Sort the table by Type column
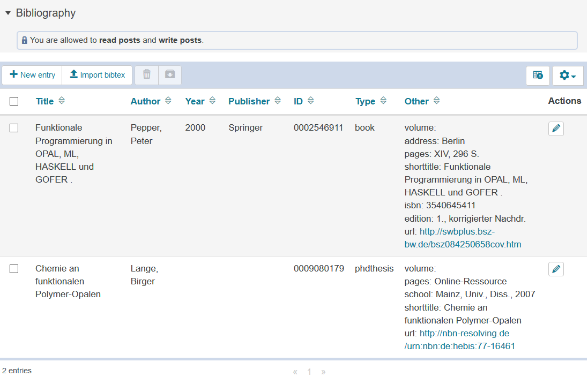 (x=365, y=101)
